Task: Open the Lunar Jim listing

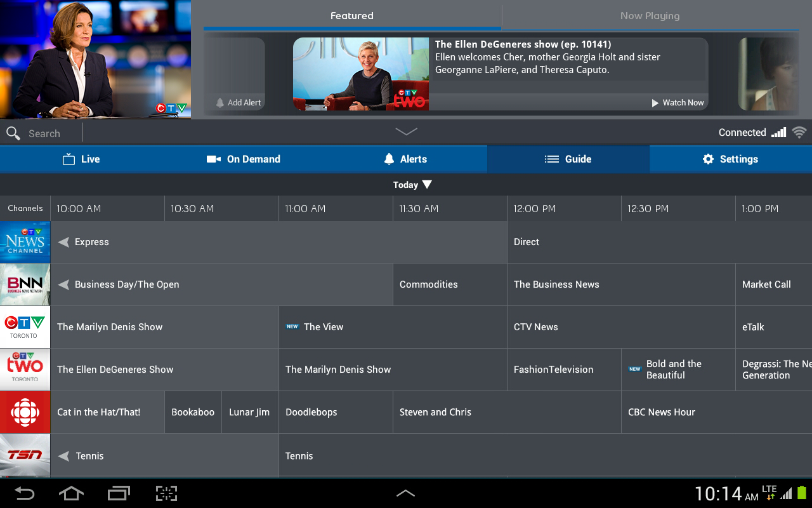Action: pyautogui.click(x=250, y=412)
